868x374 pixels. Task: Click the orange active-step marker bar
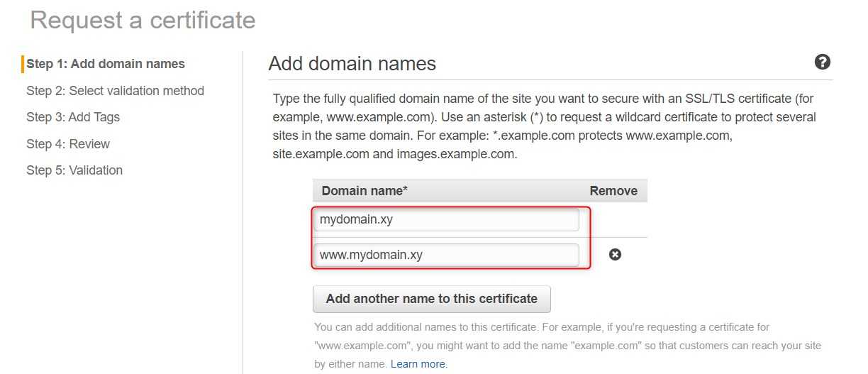23,64
